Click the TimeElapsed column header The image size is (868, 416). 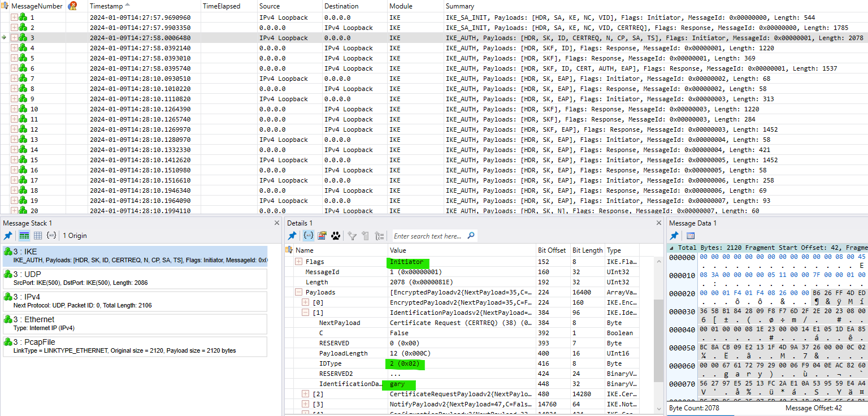point(228,6)
